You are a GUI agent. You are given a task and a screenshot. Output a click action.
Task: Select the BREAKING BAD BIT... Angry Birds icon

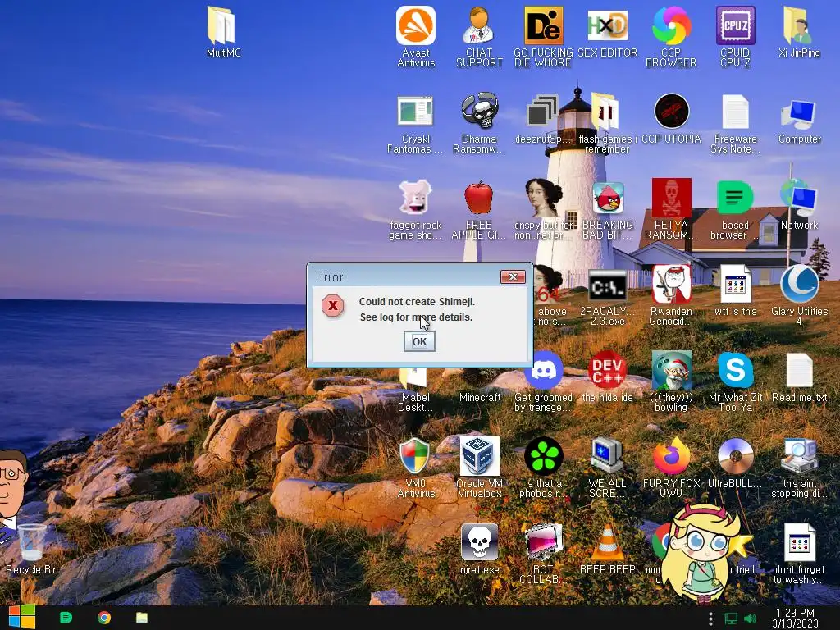click(x=608, y=211)
